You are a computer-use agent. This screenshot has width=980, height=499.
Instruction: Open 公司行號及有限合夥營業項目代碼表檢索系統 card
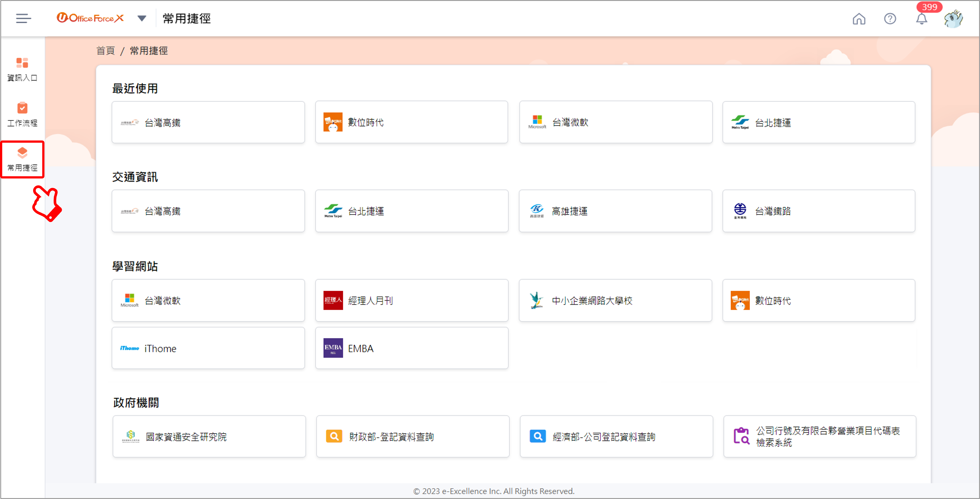tap(820, 436)
